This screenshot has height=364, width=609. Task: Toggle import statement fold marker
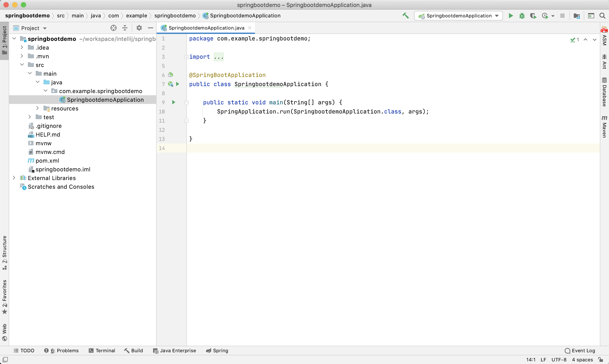186,57
